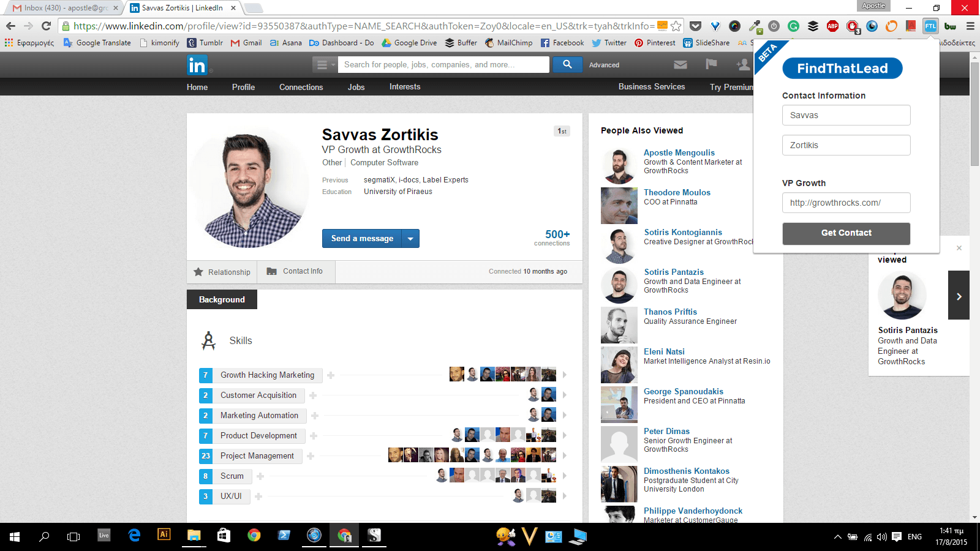Open the Chrome hamburger menu
This screenshot has width=980, height=551.
[x=970, y=26]
